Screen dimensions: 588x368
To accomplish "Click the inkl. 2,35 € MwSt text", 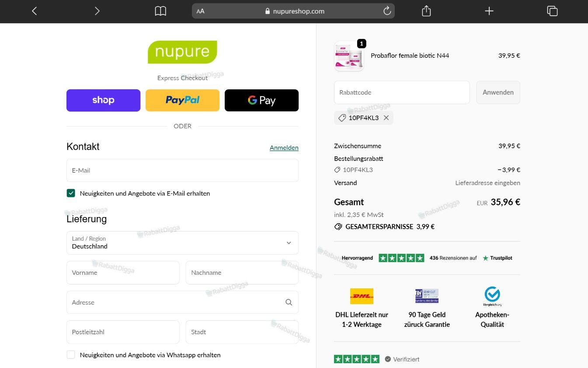I will click(359, 215).
